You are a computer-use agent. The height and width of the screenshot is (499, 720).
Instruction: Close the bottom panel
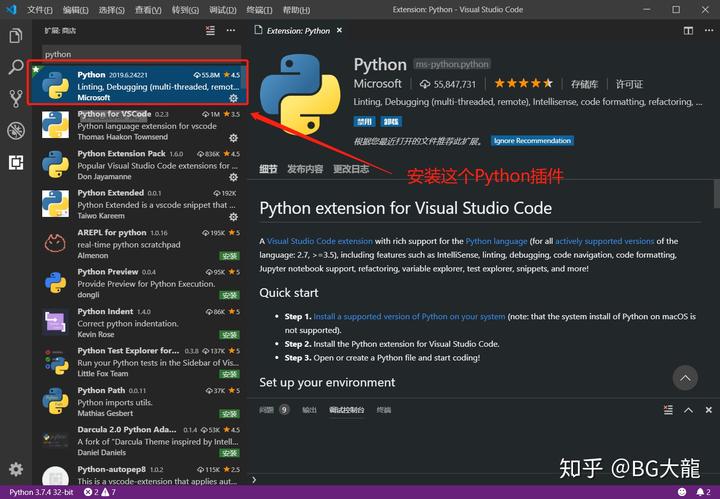coord(709,410)
